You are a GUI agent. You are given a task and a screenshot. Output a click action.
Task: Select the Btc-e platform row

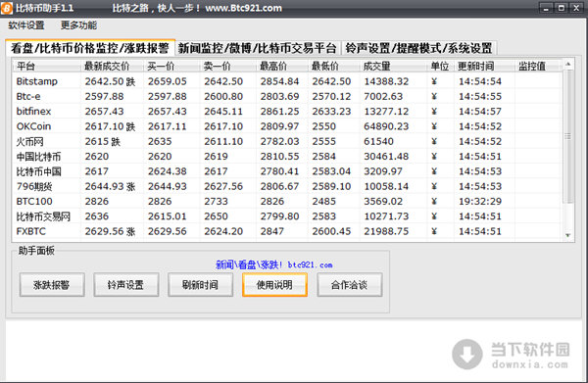point(287,96)
